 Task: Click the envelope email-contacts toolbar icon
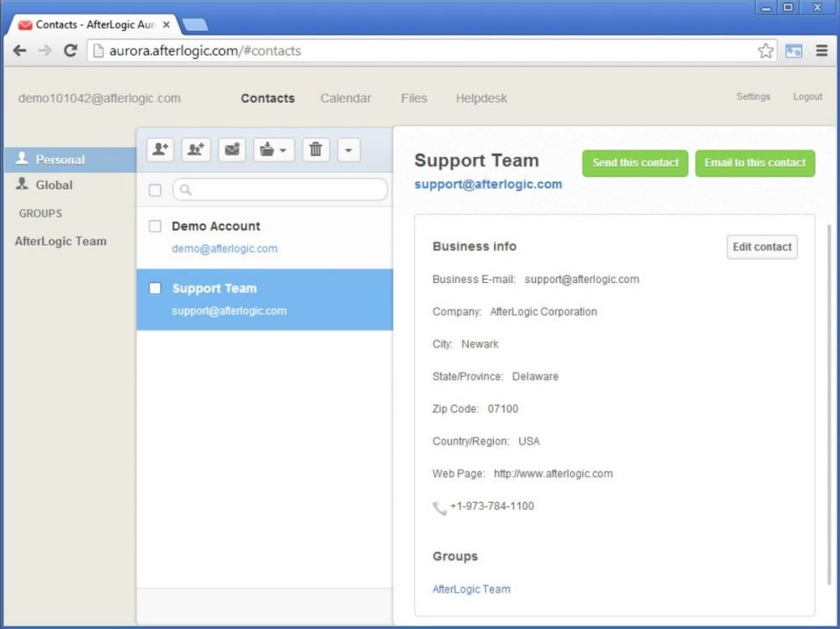[232, 149]
